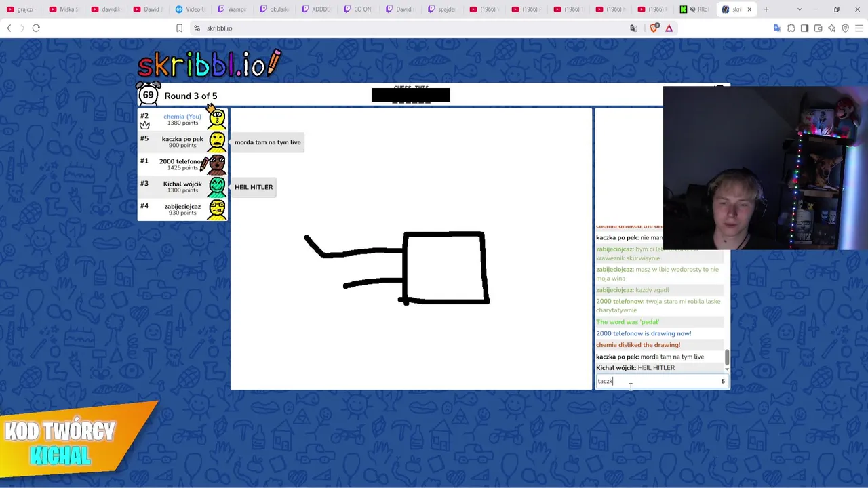Switch to the RRc tab
The image size is (868, 488).
pyautogui.click(x=695, y=9)
